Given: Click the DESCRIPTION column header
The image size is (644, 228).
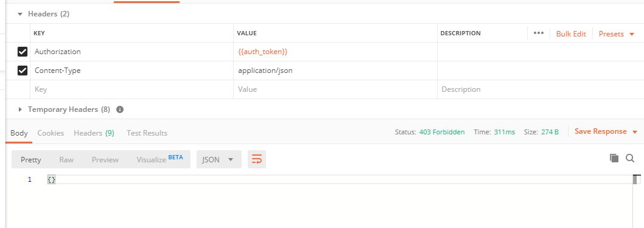Looking at the screenshot, I should [x=460, y=33].
